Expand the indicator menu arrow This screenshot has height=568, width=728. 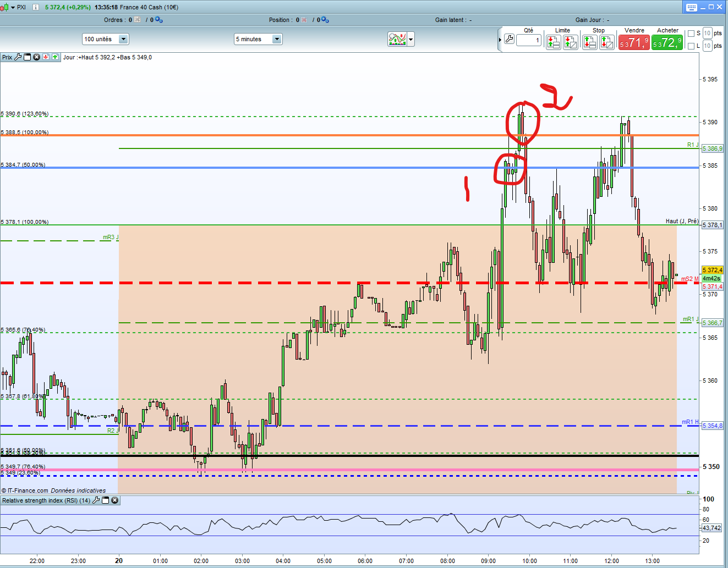click(410, 39)
